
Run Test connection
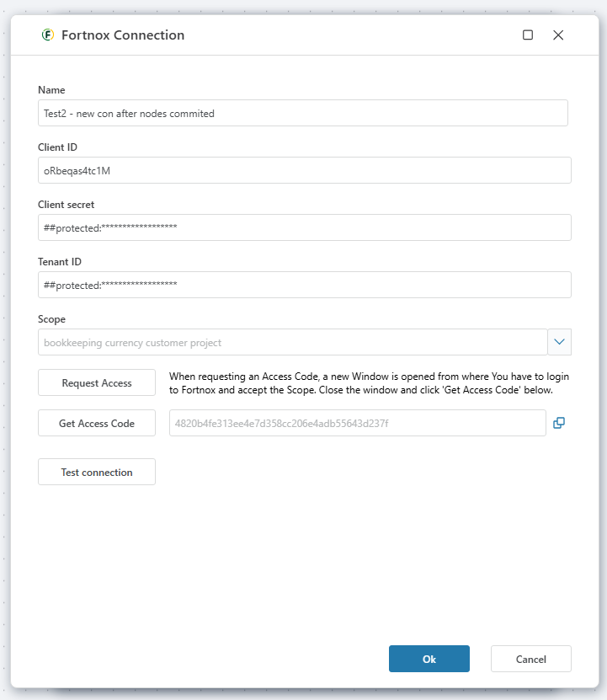click(x=97, y=472)
